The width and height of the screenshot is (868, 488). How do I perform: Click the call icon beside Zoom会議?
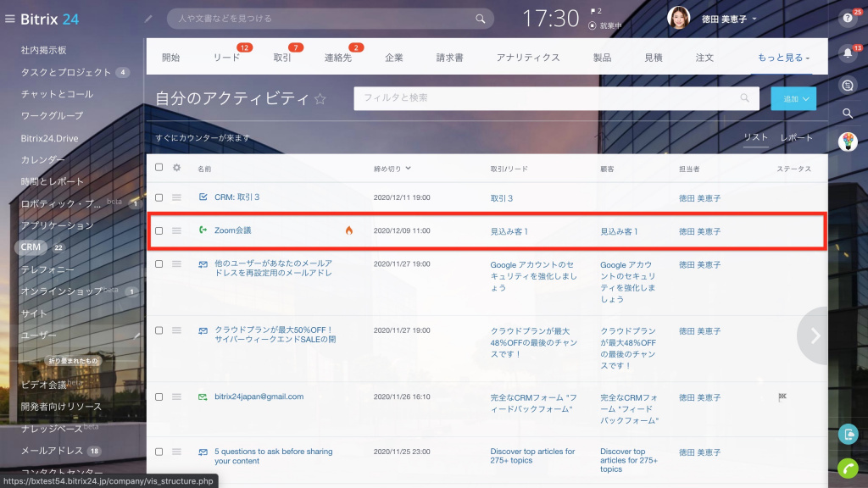[x=203, y=230]
